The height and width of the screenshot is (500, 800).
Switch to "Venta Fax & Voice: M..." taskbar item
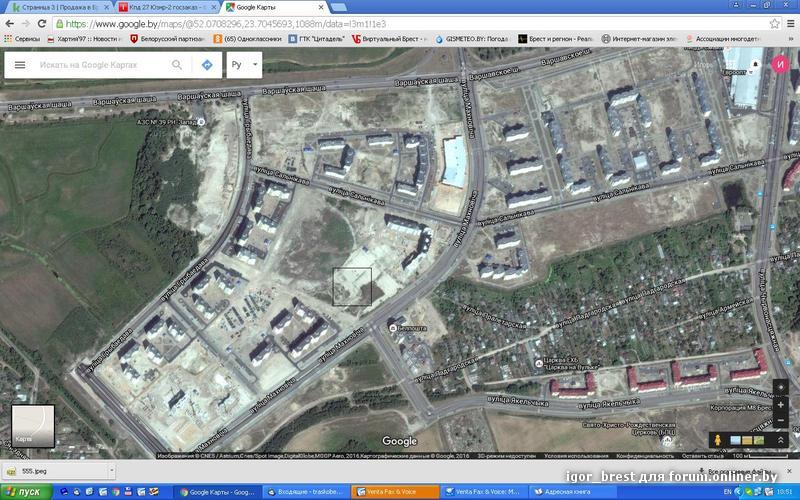click(482, 492)
